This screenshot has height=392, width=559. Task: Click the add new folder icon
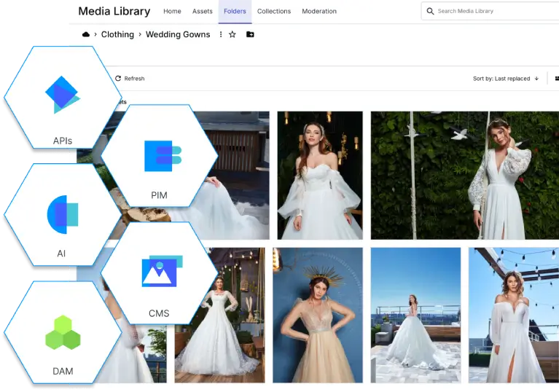[250, 34]
